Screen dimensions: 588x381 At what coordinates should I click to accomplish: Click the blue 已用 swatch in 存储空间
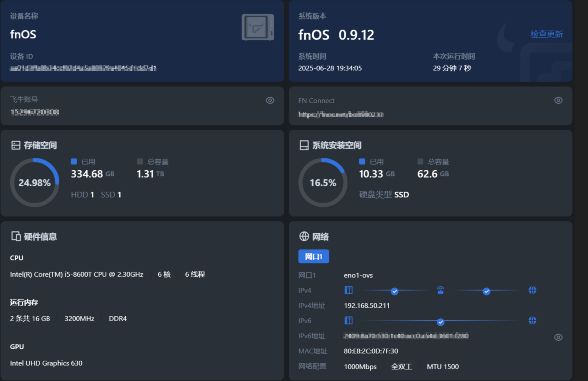click(x=74, y=161)
